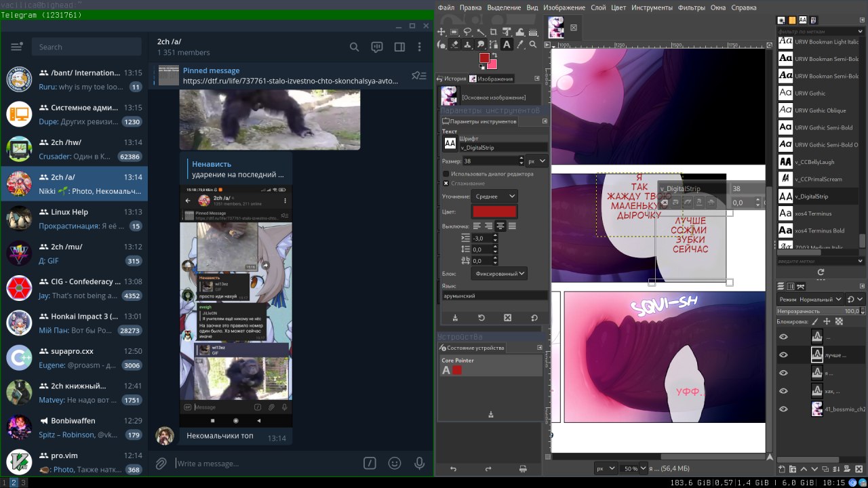Screen dimensions: 868x488
Task: Select the Crop tool in GIMP
Action: pyautogui.click(x=493, y=32)
